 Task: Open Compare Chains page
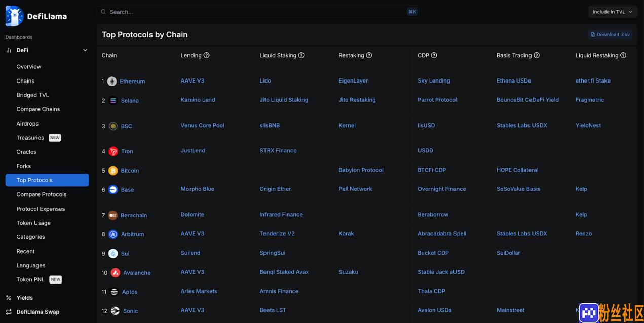[38, 109]
